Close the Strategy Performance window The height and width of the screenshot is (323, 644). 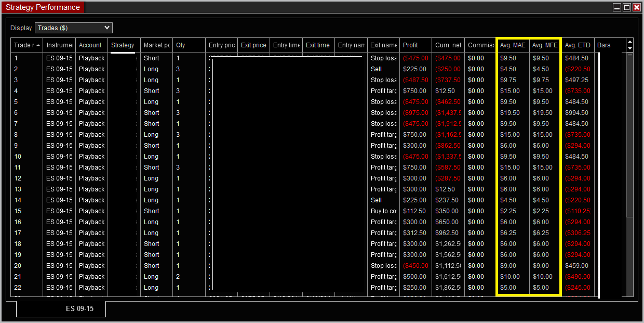point(637,7)
